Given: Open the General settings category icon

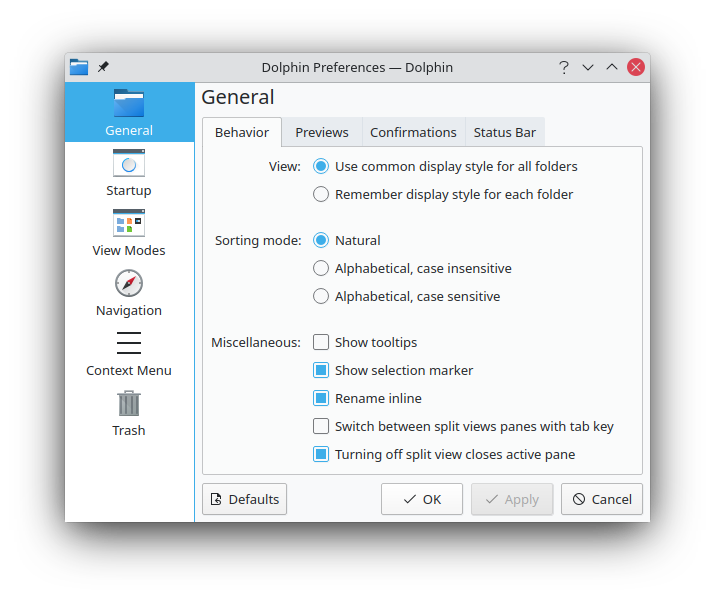Looking at the screenshot, I should [x=129, y=103].
